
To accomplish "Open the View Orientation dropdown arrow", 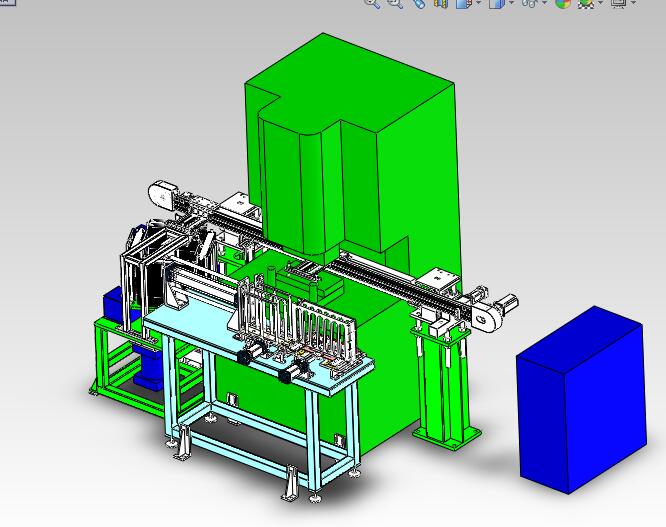I will [x=479, y=3].
